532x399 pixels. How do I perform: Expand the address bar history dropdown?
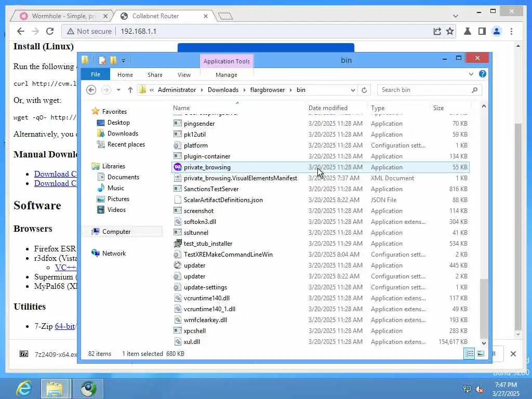click(353, 90)
